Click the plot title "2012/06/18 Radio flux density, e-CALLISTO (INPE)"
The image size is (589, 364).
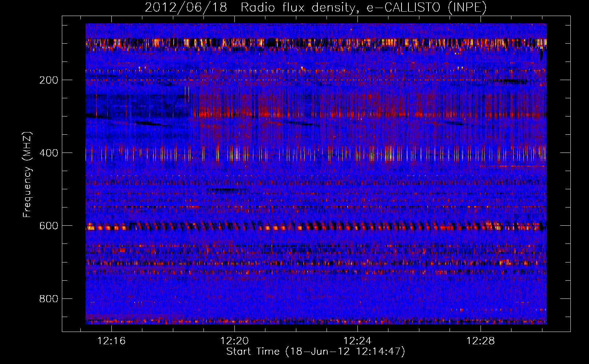[316, 7]
